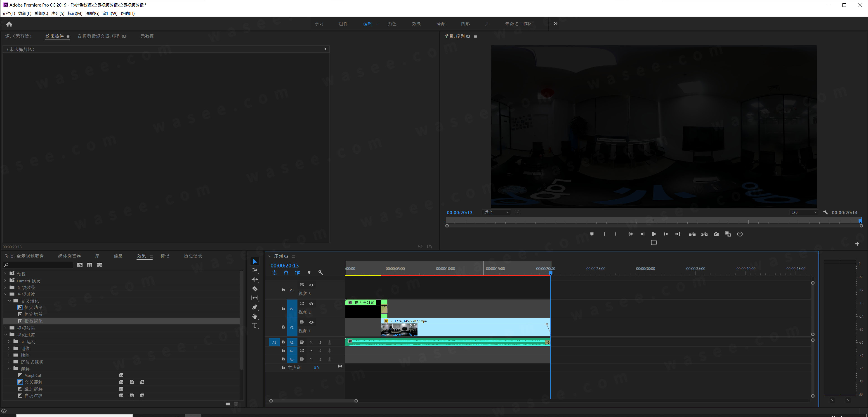The image size is (868, 417).
Task: Select the Type tool
Action: click(255, 325)
